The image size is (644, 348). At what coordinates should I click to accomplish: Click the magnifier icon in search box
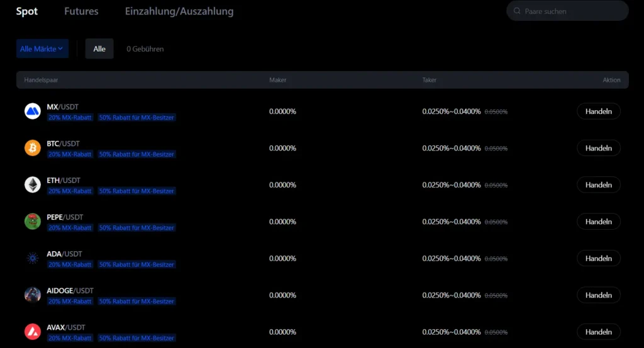coord(517,11)
